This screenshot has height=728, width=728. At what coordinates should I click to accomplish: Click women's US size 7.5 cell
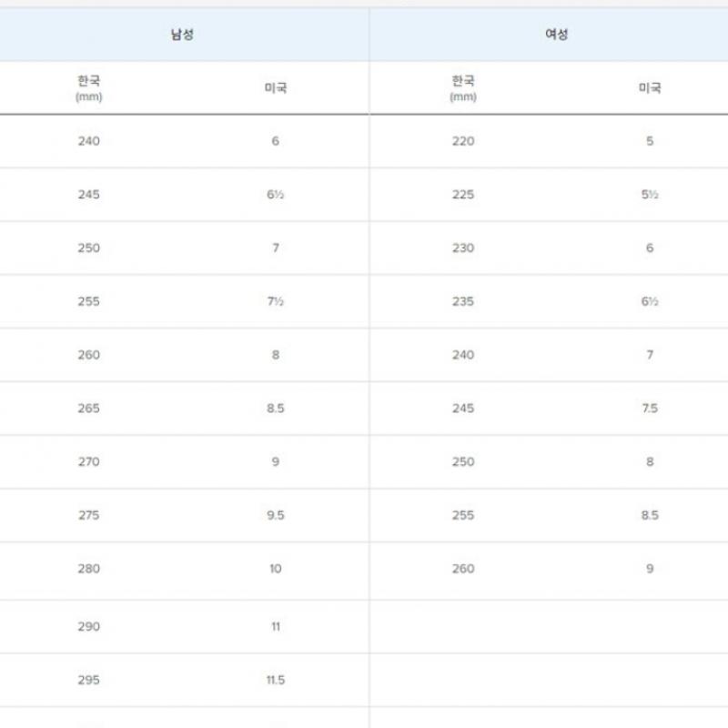(649, 409)
